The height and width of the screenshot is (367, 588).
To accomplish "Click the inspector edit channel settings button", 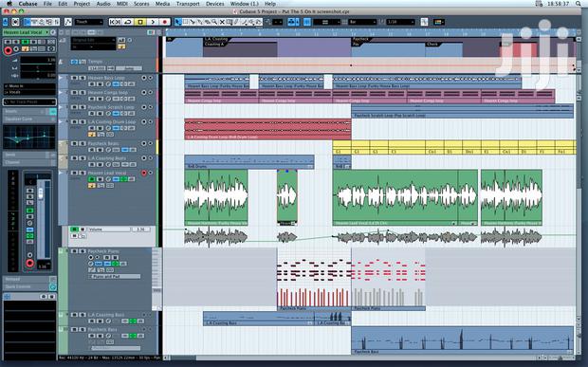I will coord(53,32).
